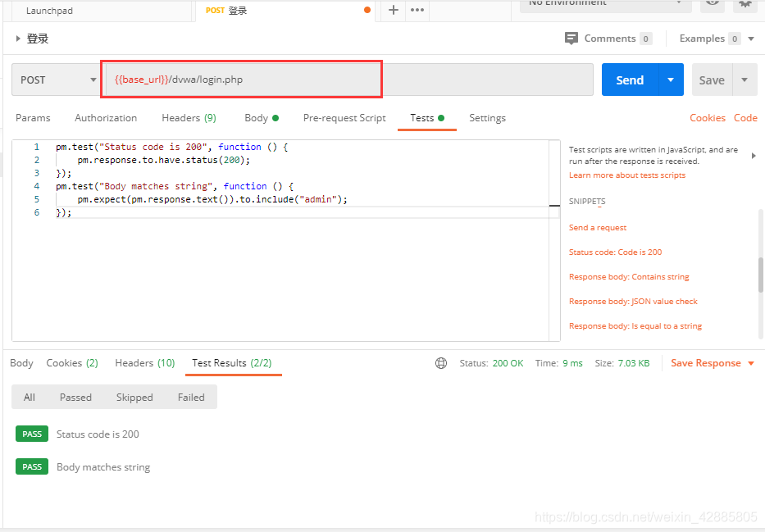Open the Send button dropdown arrow

671,80
